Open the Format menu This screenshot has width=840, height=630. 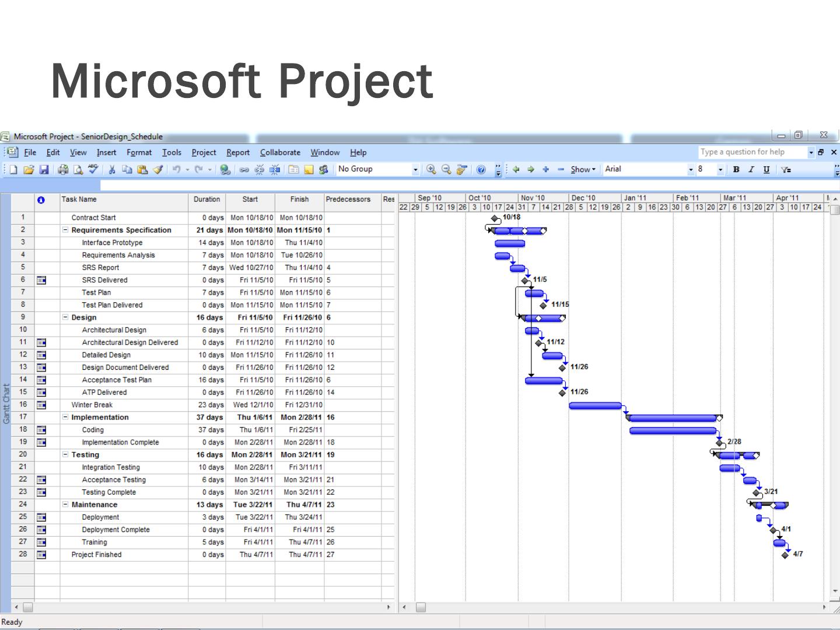[139, 153]
